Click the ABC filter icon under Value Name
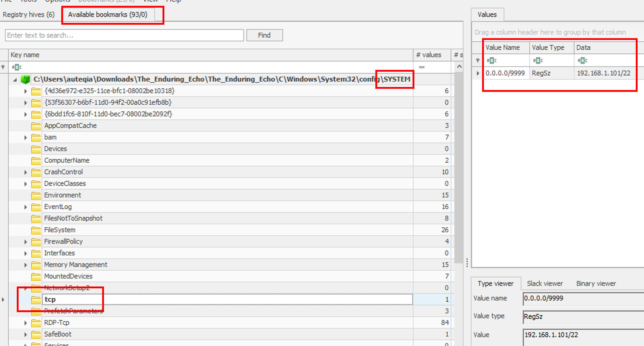This screenshot has width=644, height=346. [x=492, y=60]
